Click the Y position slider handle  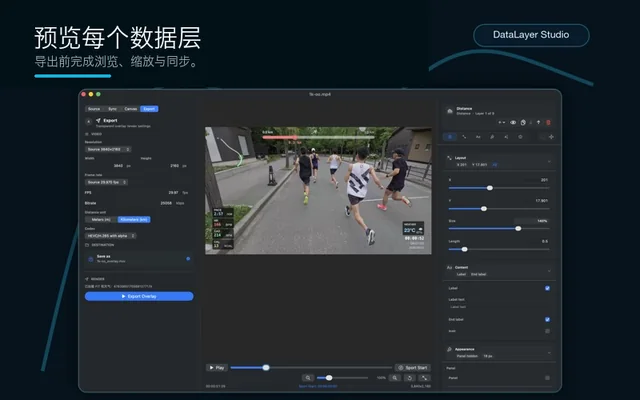[x=484, y=209]
